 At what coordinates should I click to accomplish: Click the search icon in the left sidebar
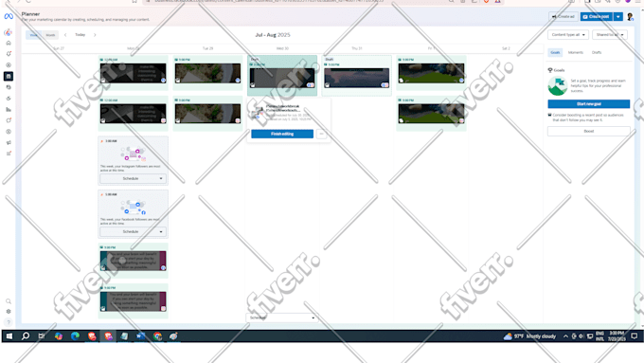[x=9, y=301]
